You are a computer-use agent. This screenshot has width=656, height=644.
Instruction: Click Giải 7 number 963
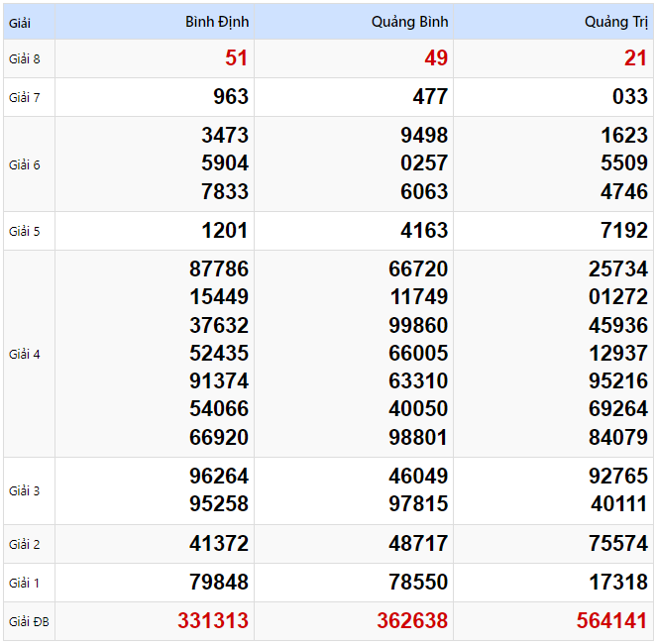click(x=231, y=97)
